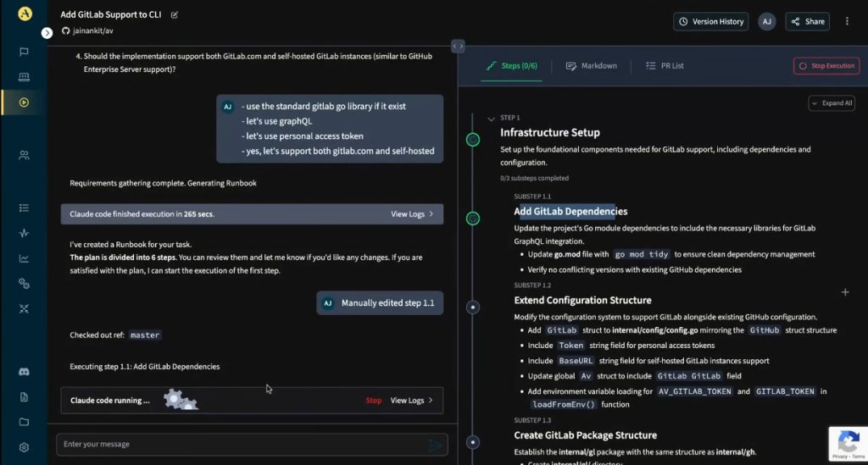Image resolution: width=868 pixels, height=465 pixels.
Task: Click the edit pencil icon beside the title
Action: (175, 15)
